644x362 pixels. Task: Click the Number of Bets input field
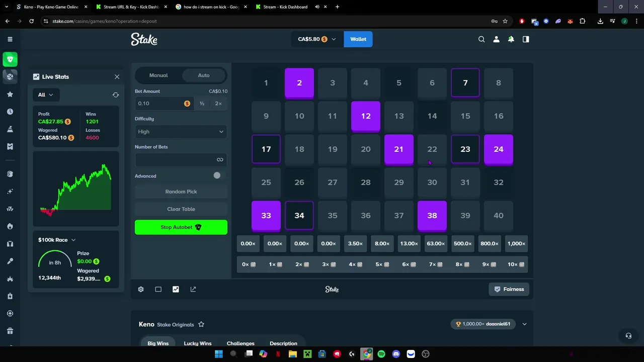pyautogui.click(x=181, y=160)
